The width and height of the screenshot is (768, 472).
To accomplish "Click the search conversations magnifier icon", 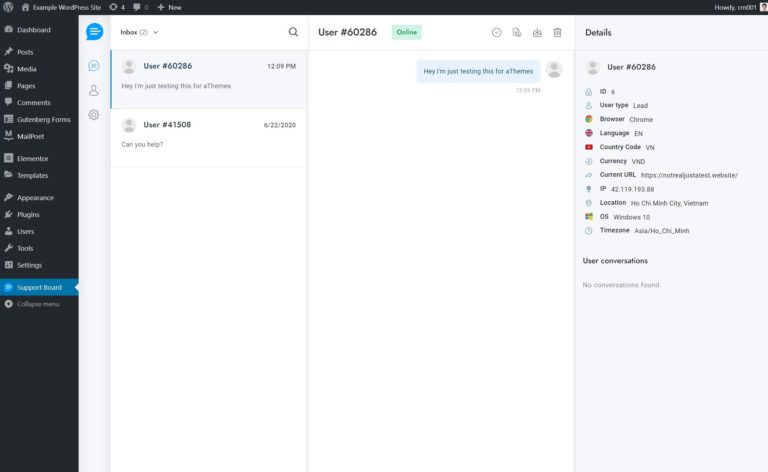I will tap(293, 32).
